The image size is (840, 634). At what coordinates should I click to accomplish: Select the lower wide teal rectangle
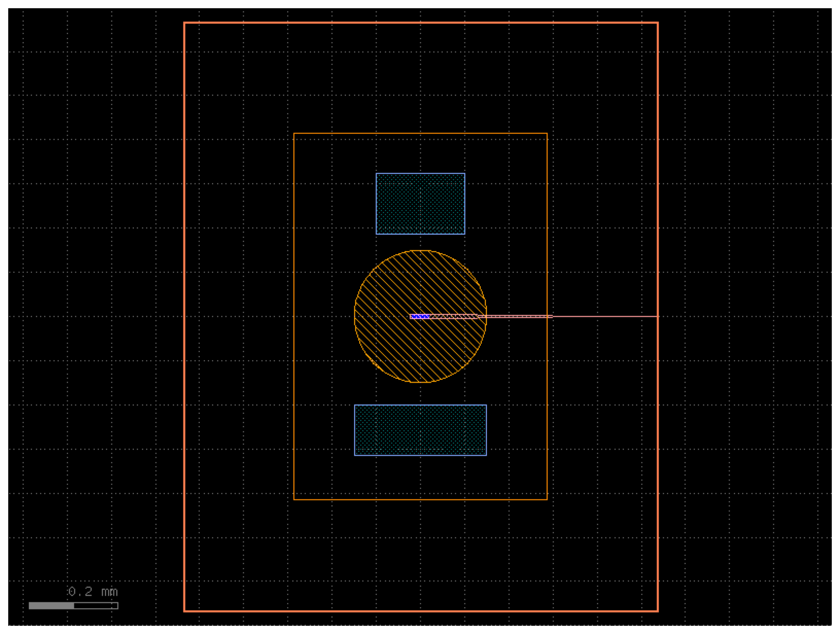(420, 430)
